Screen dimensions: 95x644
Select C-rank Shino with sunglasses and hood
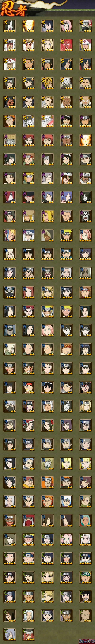pyautogui.click(x=85, y=558)
